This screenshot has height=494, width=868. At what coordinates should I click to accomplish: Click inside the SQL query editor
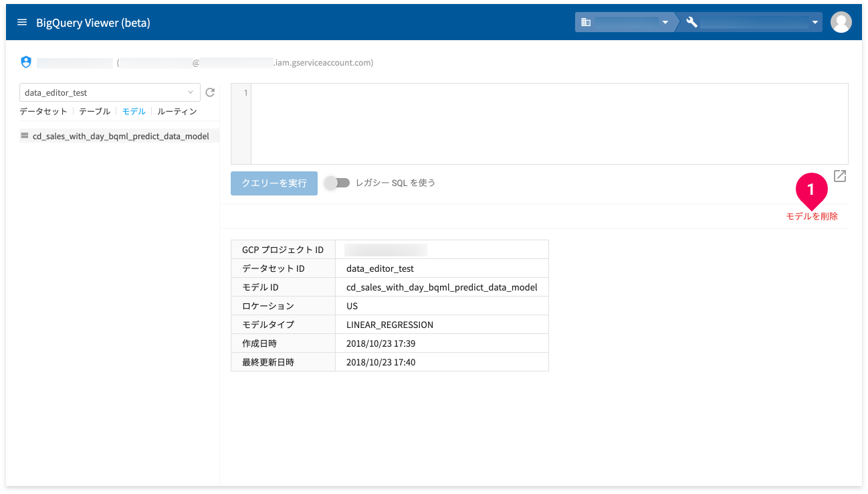550,124
